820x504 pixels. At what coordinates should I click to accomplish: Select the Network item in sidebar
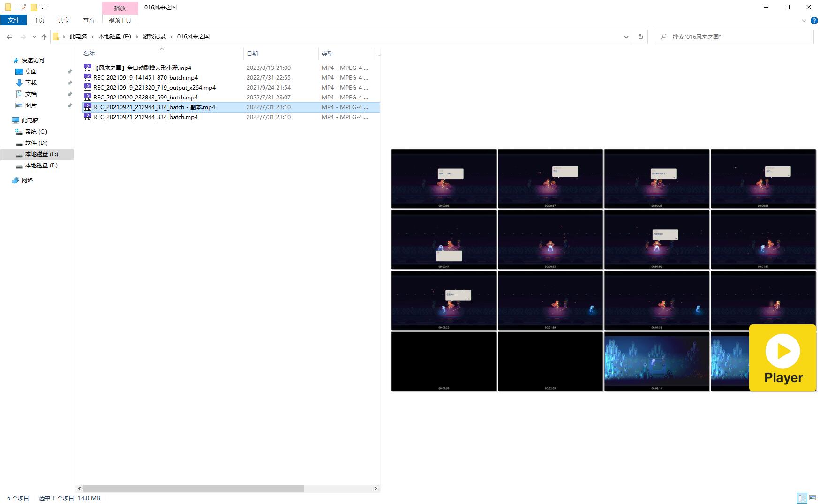pos(27,181)
